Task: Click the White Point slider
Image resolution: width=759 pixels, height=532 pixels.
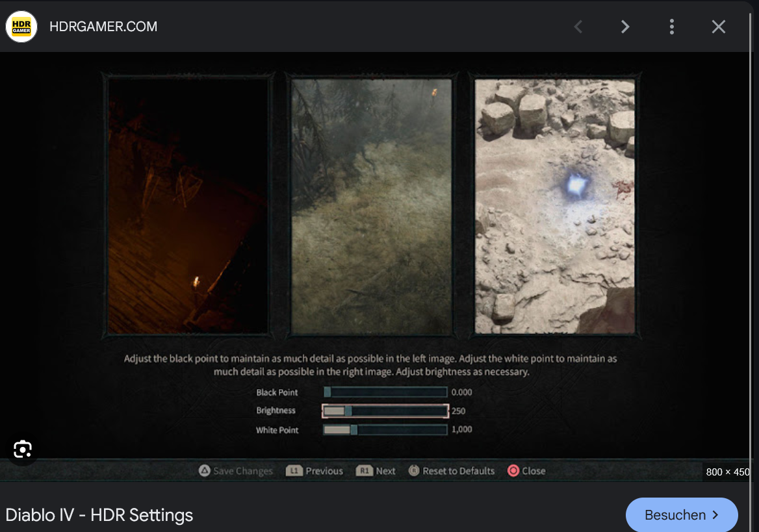Action: 385,430
